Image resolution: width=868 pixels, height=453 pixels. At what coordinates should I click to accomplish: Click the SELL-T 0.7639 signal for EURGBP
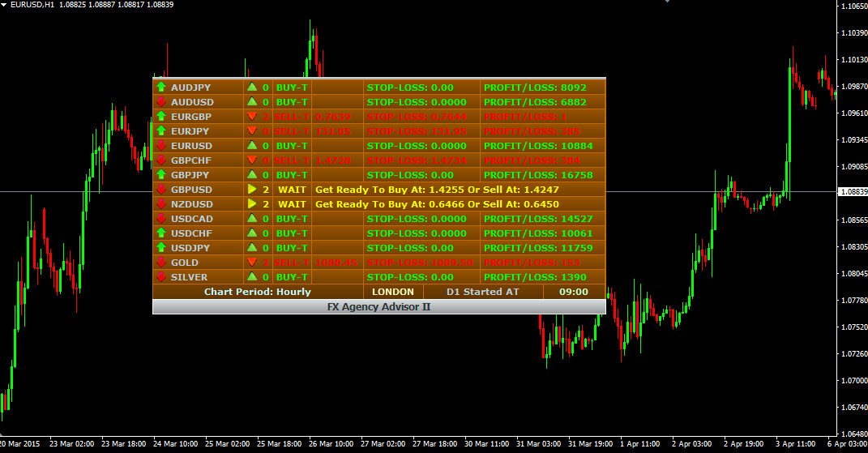pos(313,117)
